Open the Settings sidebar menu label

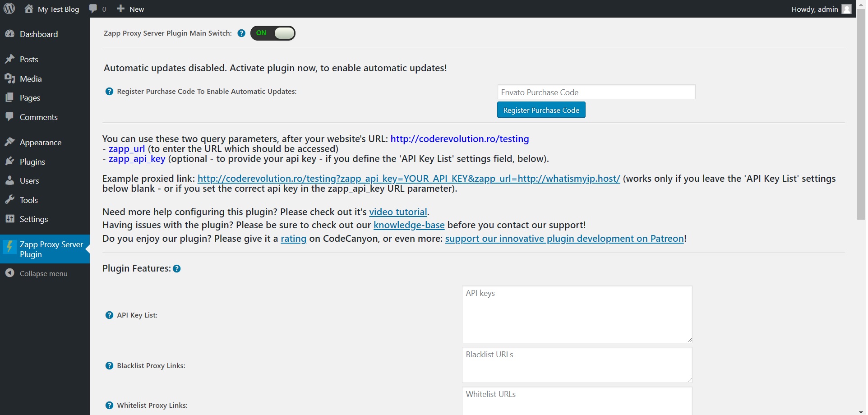pos(34,219)
